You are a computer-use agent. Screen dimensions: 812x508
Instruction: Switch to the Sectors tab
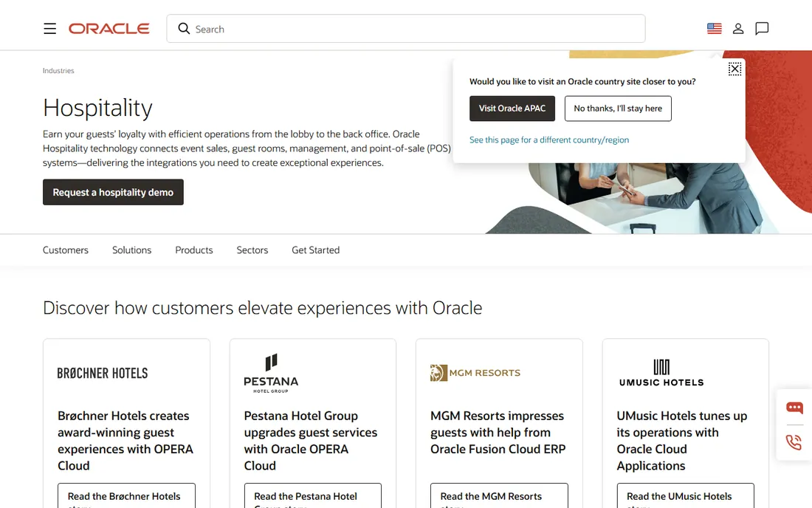(x=252, y=250)
